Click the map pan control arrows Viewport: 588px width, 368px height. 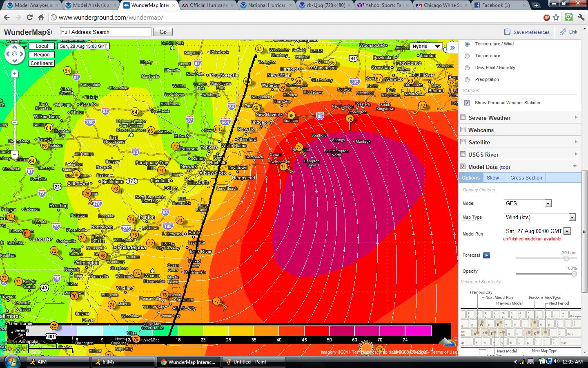tap(15, 54)
